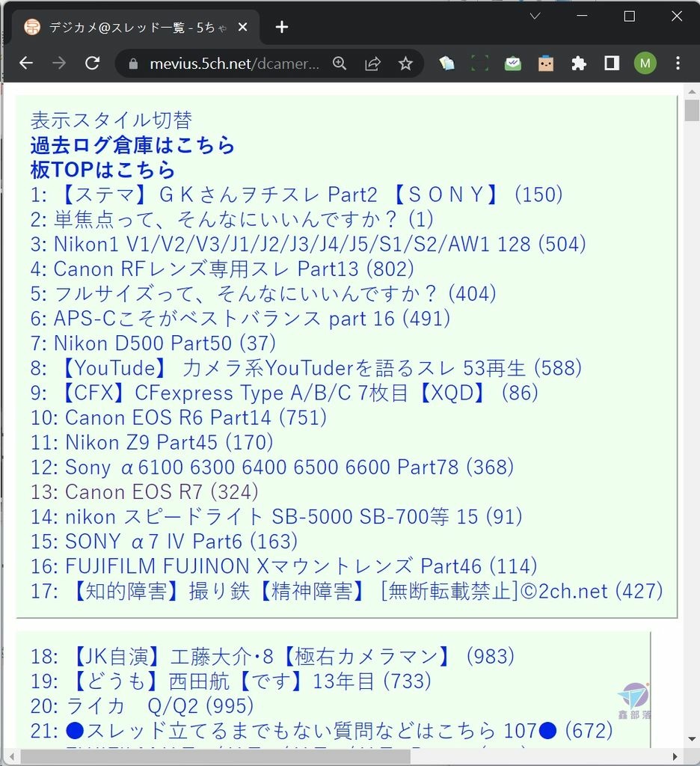Image resolution: width=700 pixels, height=766 pixels.
Task: Open thread 21 スレッド立てるまでもない質問 107
Action: click(322, 731)
